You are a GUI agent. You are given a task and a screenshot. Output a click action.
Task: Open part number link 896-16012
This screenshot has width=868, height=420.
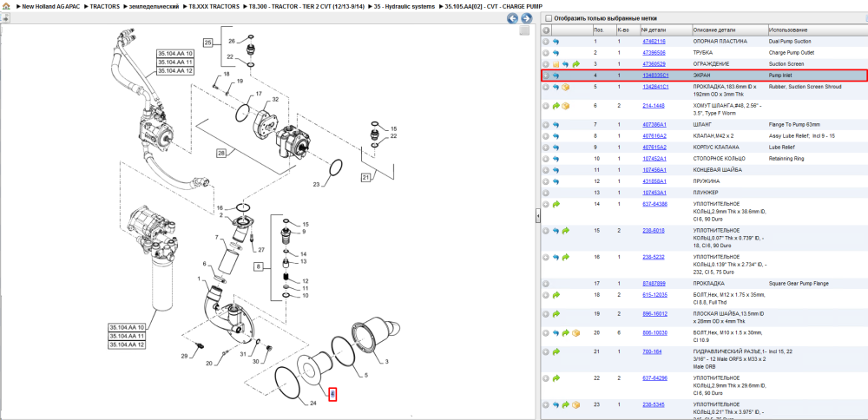click(x=654, y=314)
